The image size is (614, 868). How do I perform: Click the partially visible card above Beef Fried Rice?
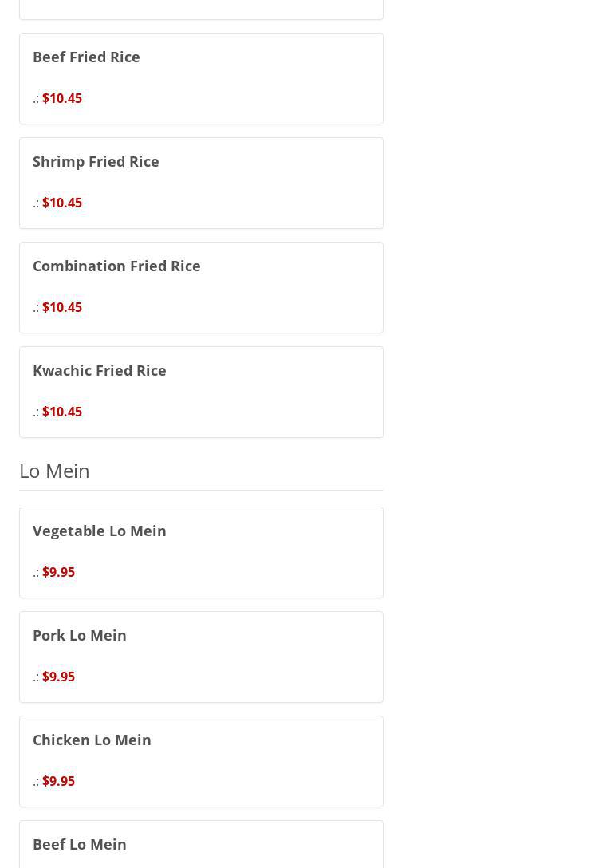(x=201, y=8)
